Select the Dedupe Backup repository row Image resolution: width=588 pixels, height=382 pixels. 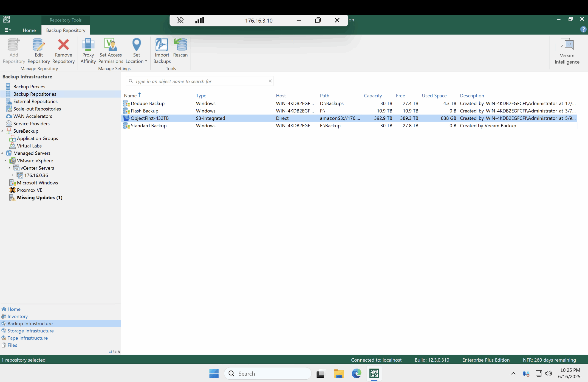tap(350, 103)
